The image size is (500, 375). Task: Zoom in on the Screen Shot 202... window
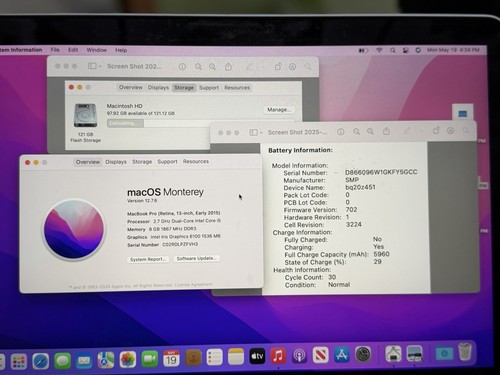click(x=212, y=67)
